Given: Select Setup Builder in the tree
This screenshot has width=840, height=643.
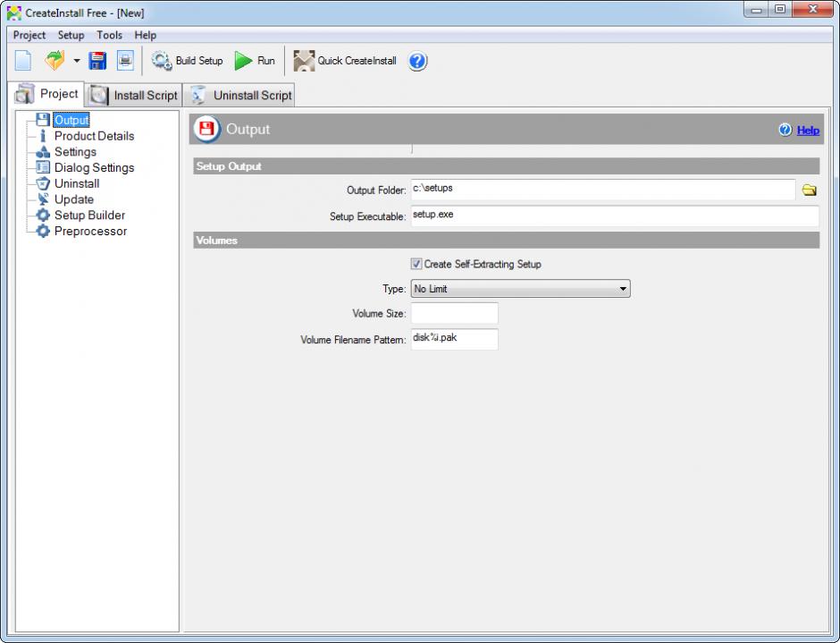Looking at the screenshot, I should (x=89, y=215).
